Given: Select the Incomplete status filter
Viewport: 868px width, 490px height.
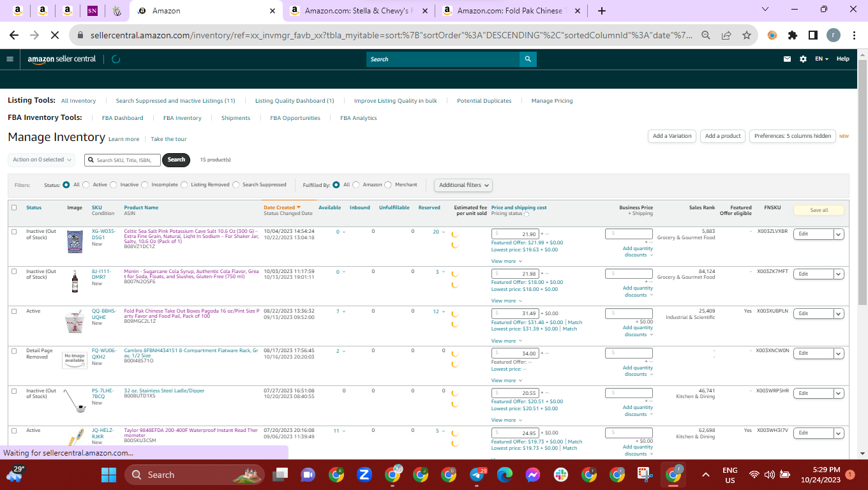Looking at the screenshot, I should (x=146, y=185).
